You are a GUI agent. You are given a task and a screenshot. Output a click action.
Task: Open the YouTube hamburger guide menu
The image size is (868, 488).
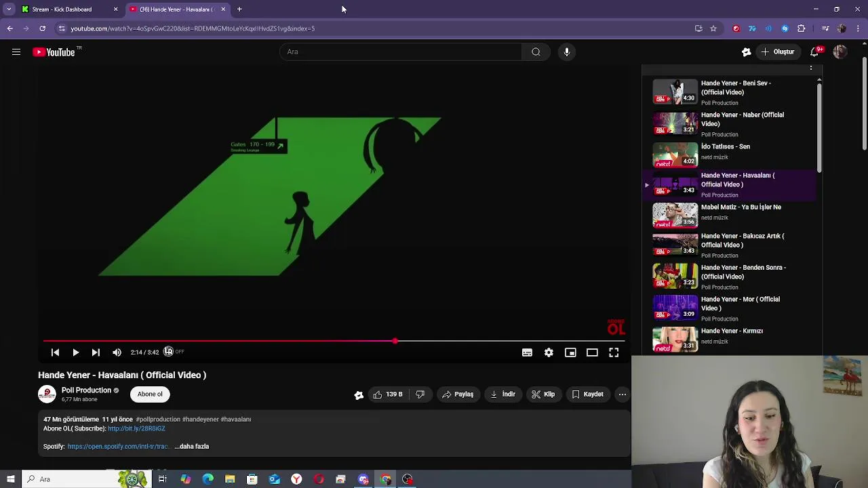[x=16, y=52]
